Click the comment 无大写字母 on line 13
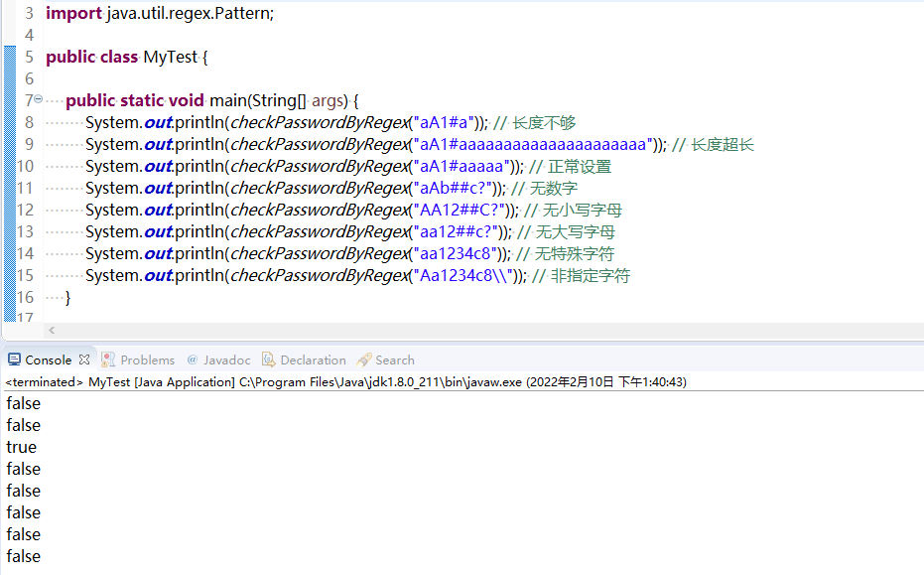The image size is (924, 575). (x=576, y=231)
